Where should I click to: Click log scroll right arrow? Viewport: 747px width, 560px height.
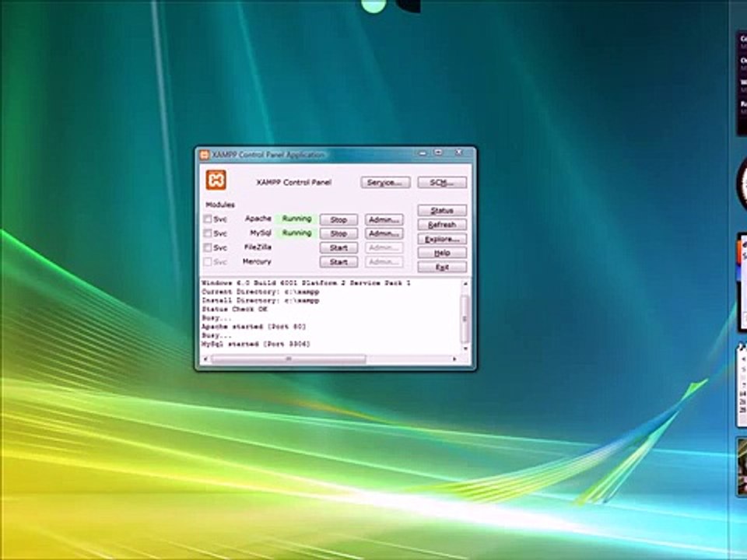point(454,359)
